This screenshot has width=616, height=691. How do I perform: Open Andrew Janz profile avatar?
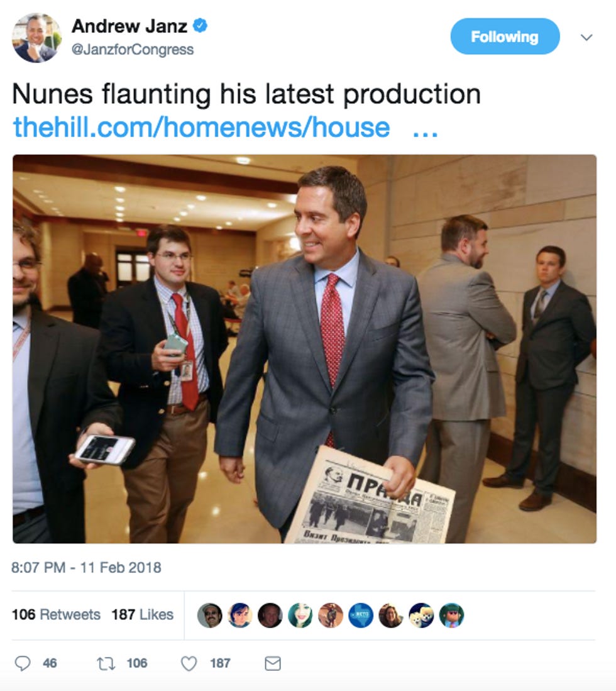coord(36,38)
